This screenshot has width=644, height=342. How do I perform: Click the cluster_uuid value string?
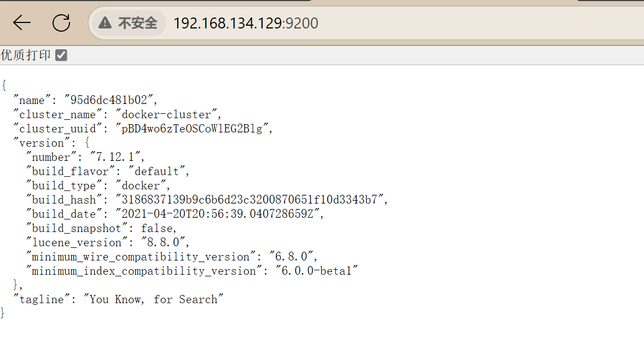[192, 129]
